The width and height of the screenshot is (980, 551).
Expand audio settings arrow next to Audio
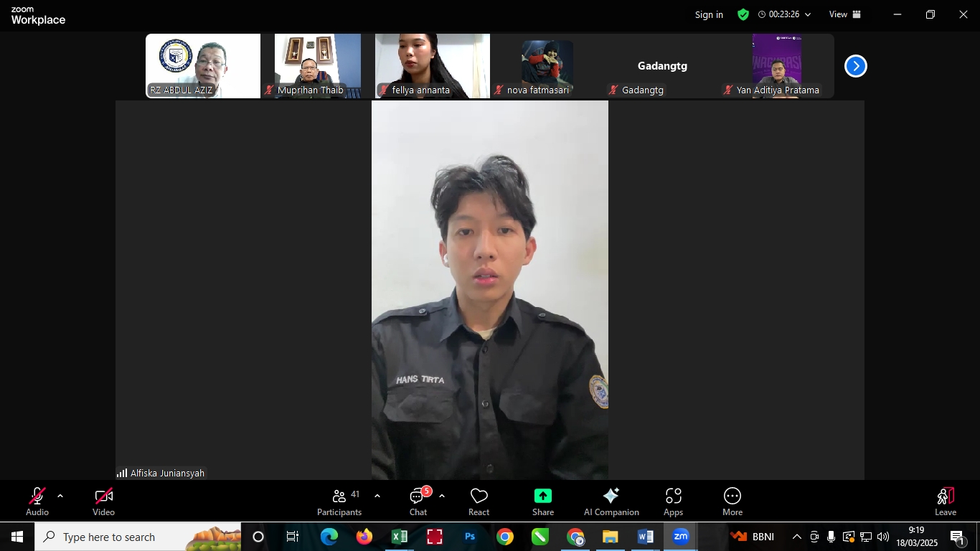click(x=60, y=496)
